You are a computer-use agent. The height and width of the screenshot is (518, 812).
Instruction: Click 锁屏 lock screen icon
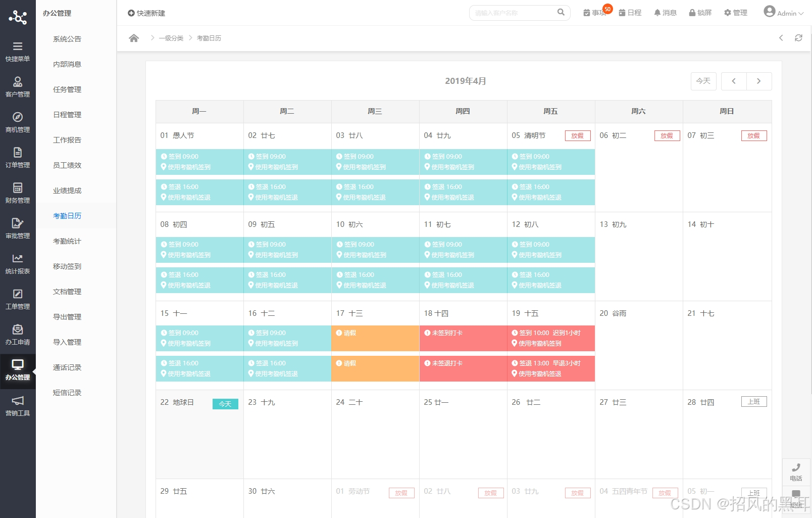point(700,13)
